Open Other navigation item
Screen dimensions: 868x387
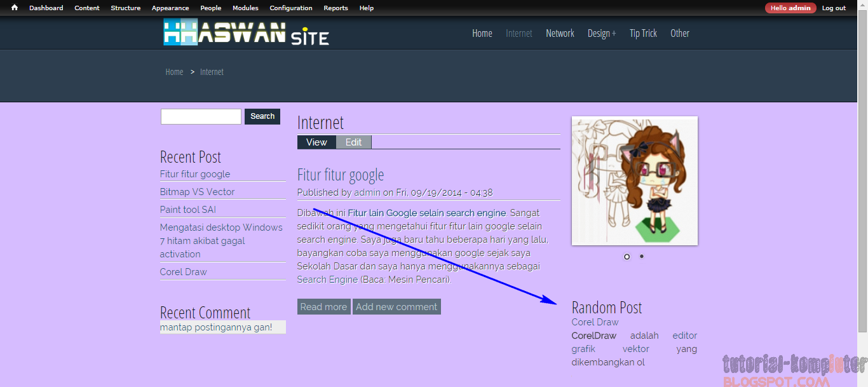[x=680, y=33]
